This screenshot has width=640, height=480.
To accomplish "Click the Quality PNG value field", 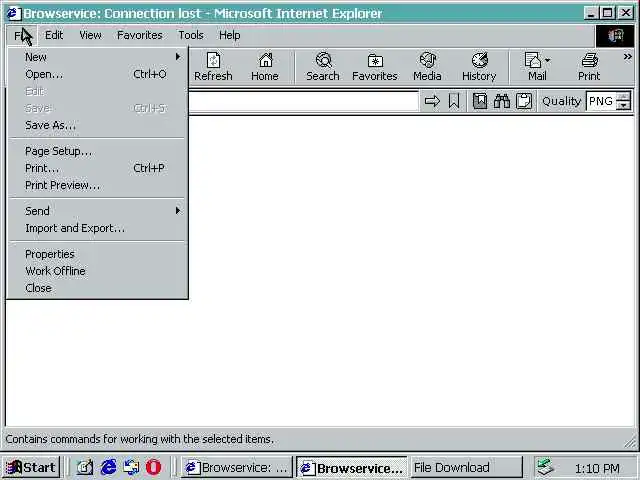I will pyautogui.click(x=601, y=101).
